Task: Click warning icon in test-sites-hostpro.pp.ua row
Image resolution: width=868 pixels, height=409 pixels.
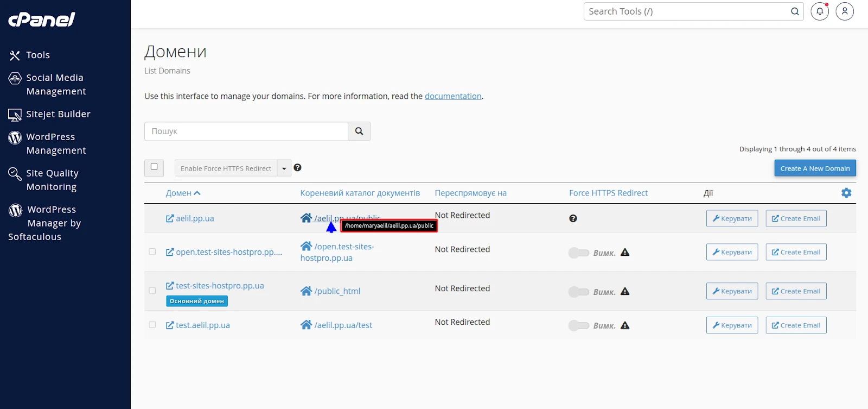Action: pos(625,291)
